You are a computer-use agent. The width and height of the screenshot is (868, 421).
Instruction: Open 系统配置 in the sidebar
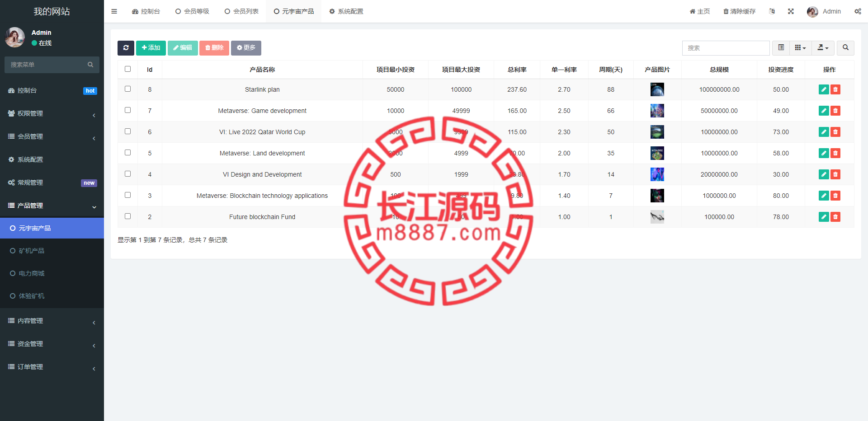tap(52, 159)
